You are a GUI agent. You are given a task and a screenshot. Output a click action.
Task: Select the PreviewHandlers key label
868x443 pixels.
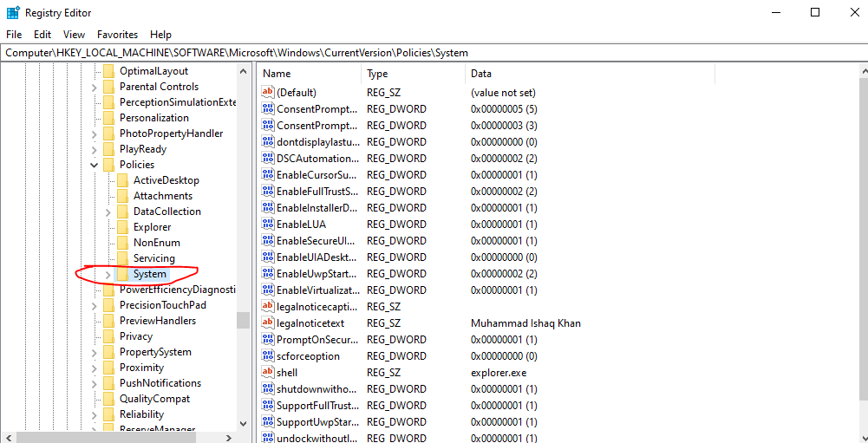click(x=158, y=321)
